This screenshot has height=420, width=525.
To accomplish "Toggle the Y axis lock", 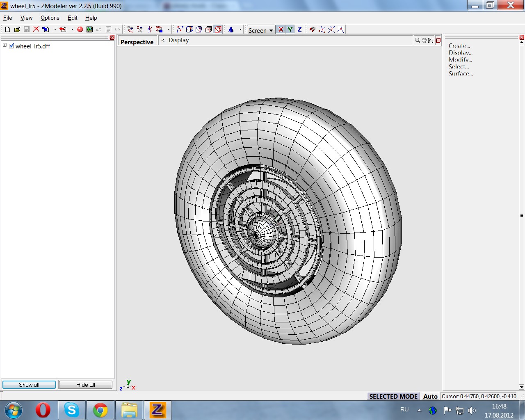I will 290,30.
